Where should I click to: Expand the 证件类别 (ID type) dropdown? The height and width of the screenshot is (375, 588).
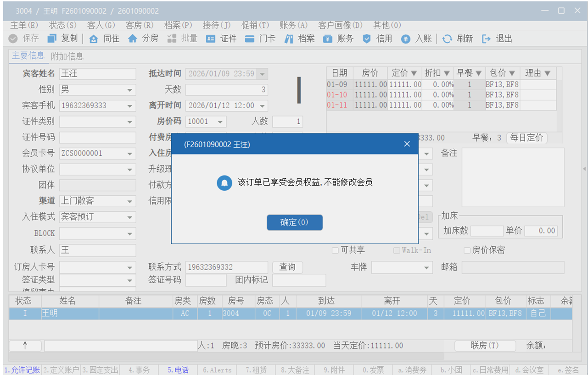point(130,122)
